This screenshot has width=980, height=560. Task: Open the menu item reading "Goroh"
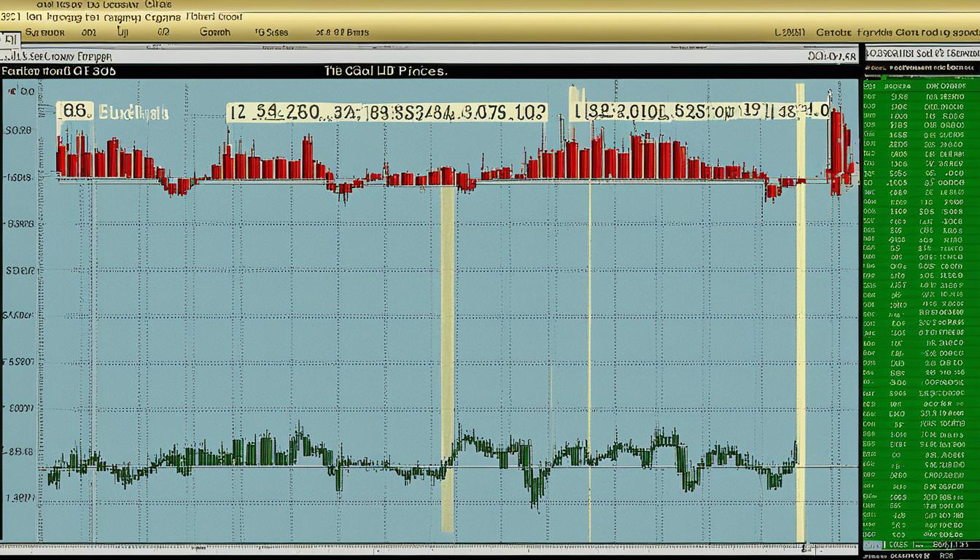(214, 32)
